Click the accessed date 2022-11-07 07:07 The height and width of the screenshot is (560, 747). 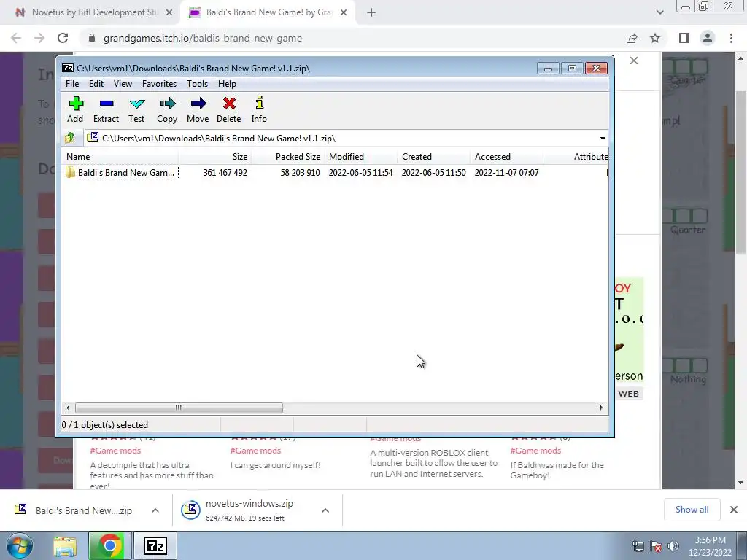[506, 172]
